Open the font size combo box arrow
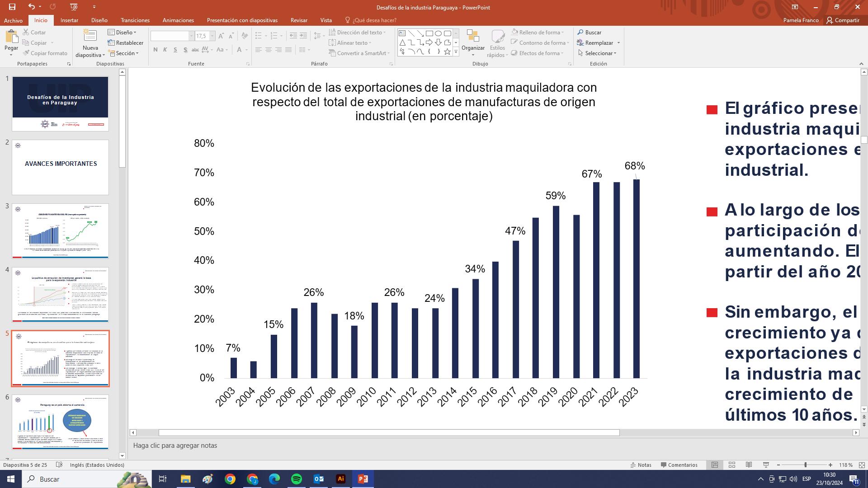 (211, 36)
